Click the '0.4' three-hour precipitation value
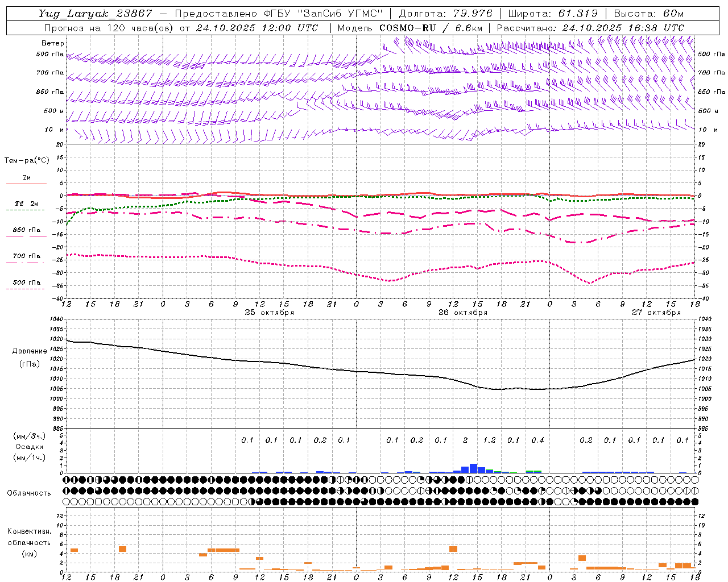728x582 pixels. tap(537, 440)
